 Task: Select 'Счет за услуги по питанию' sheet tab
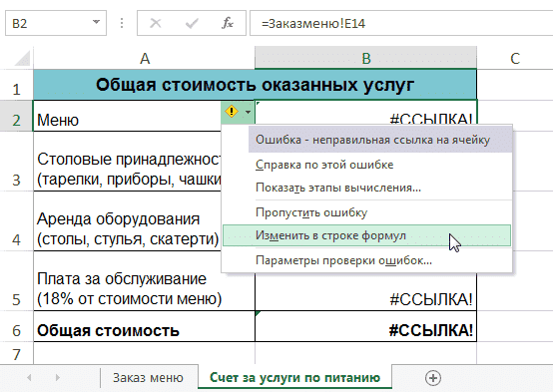(294, 378)
